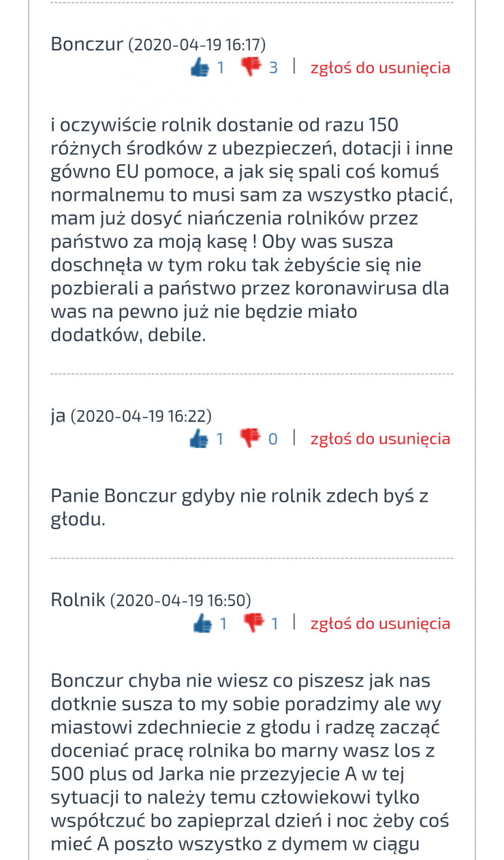The image size is (504, 860).
Task: Click the like count on Bonczur's comment
Action: [220, 67]
